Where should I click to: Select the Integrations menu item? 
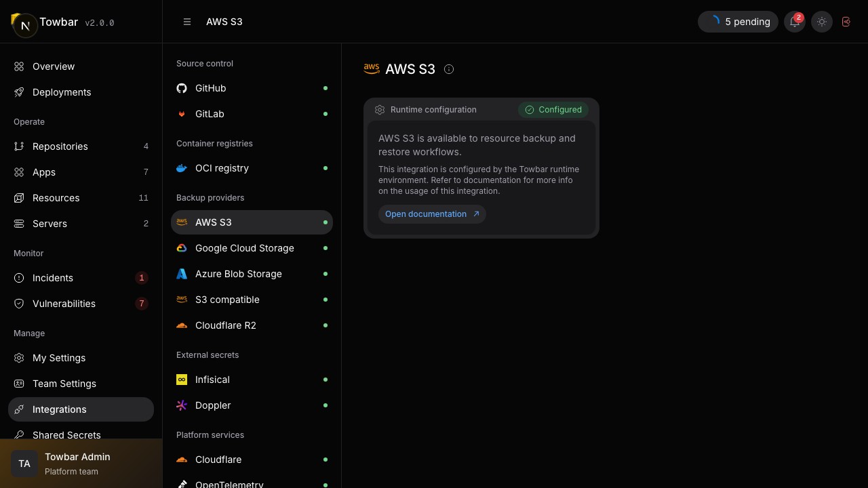[x=81, y=409]
